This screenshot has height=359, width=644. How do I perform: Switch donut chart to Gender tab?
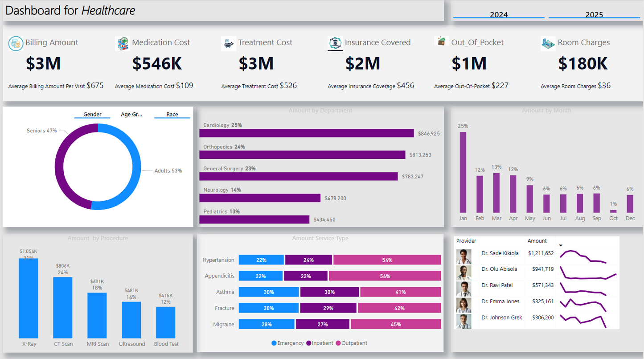(x=92, y=115)
